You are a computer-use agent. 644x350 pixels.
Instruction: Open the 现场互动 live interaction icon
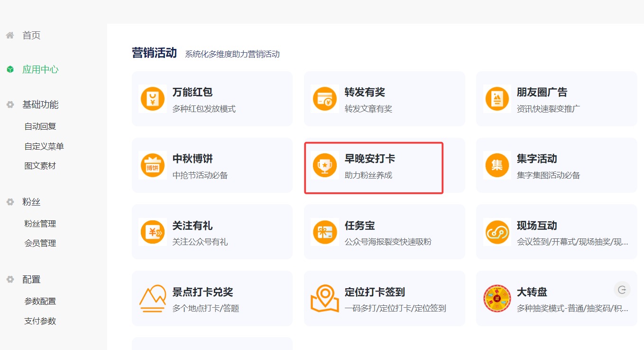coord(497,232)
